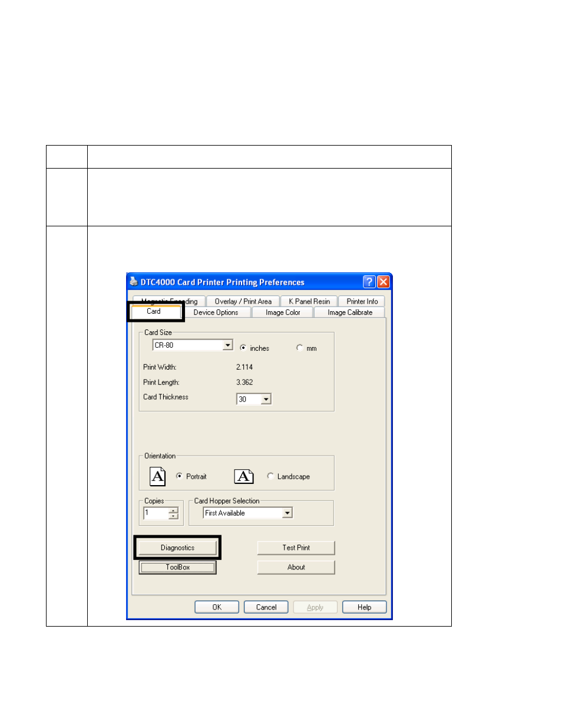
Task: Select the inches radio button
Action: tap(243, 348)
